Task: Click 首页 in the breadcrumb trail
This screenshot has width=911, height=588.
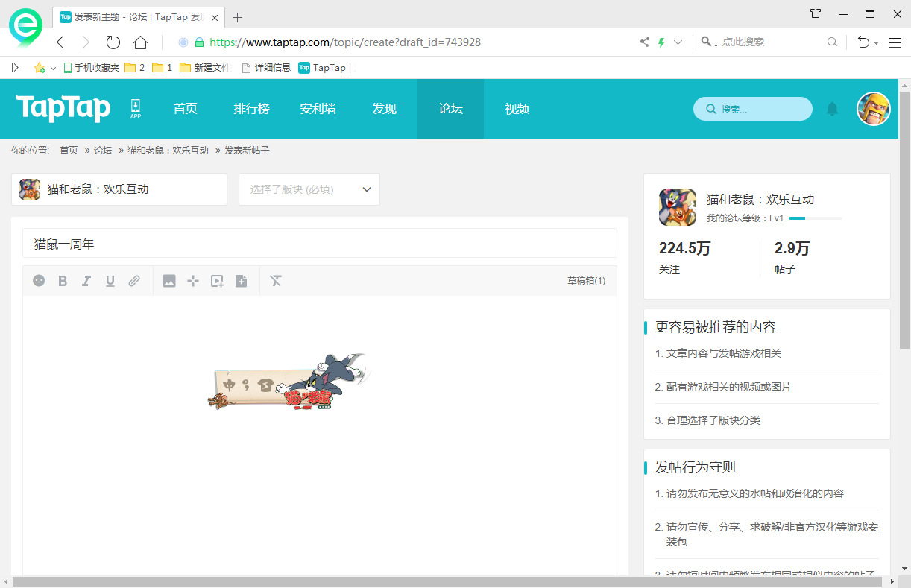Action: coord(69,151)
